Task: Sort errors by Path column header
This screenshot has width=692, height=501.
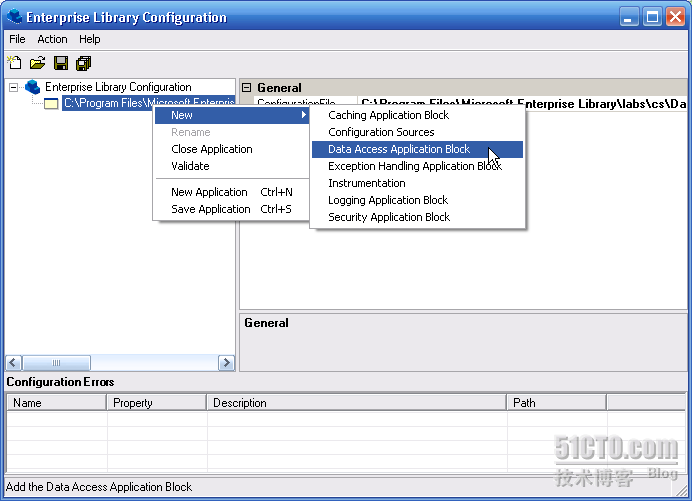Action: (x=557, y=403)
